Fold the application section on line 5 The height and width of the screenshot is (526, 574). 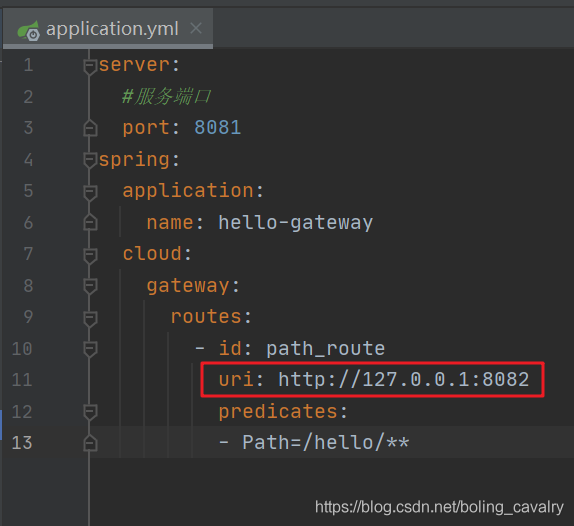pyautogui.click(x=90, y=192)
